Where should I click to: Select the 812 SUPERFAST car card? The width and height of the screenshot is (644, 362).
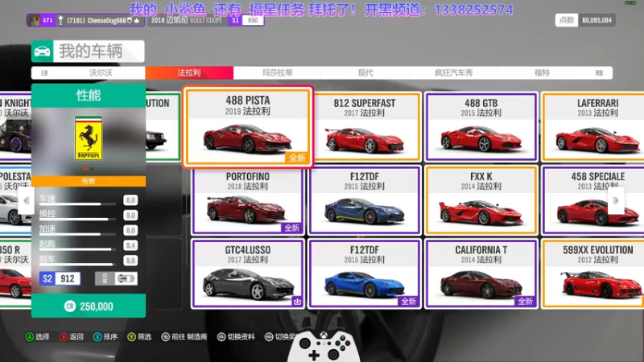[x=365, y=127]
